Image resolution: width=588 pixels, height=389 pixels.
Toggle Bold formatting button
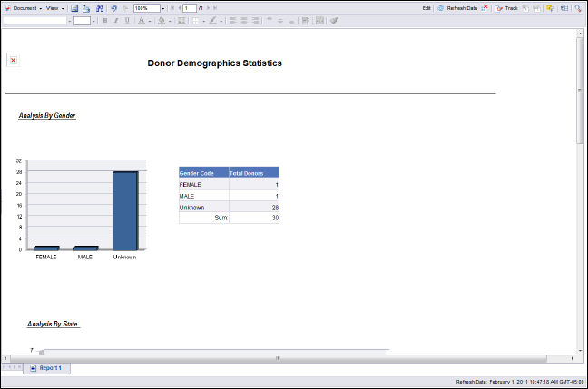[104, 20]
